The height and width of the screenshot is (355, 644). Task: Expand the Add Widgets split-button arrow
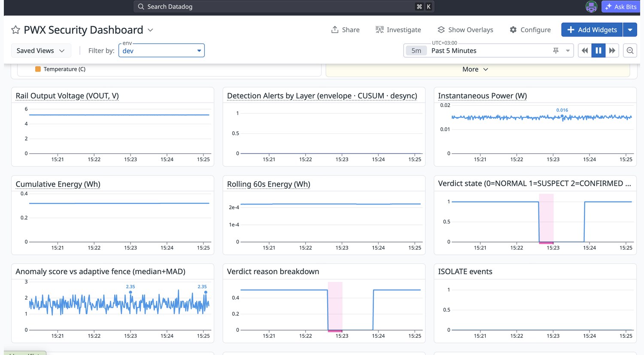630,30
